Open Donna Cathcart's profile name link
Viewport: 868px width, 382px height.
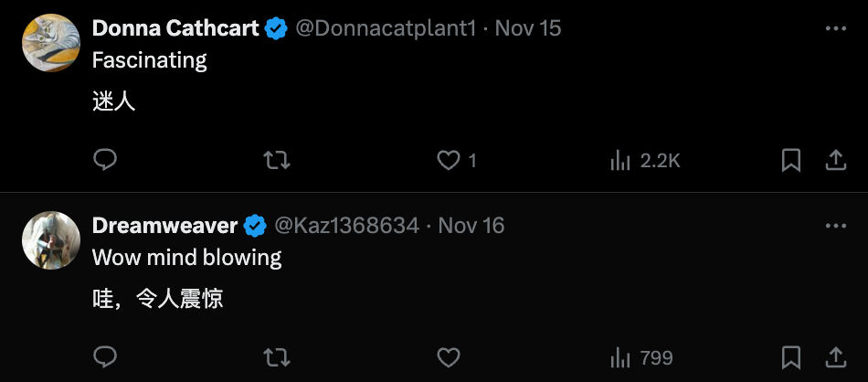(175, 28)
